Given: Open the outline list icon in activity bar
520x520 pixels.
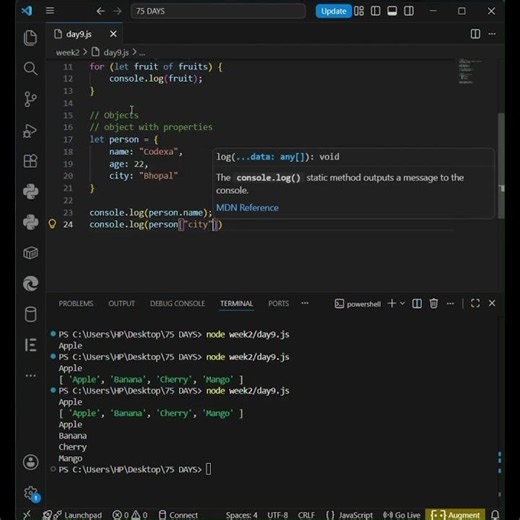Looking at the screenshot, I should point(30,345).
